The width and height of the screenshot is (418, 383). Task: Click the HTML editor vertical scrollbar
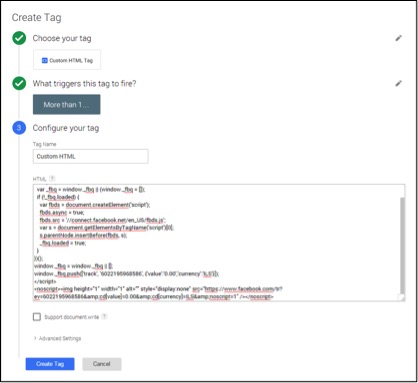[402, 245]
